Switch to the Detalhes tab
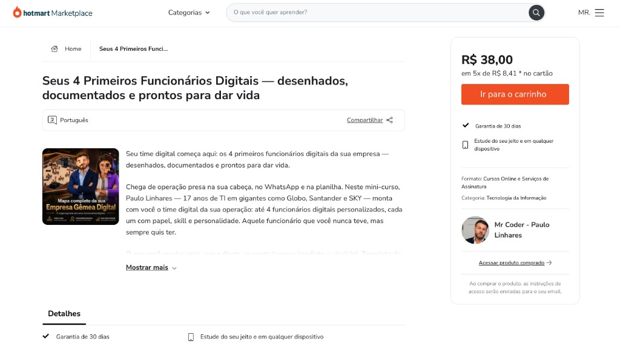 64,313
